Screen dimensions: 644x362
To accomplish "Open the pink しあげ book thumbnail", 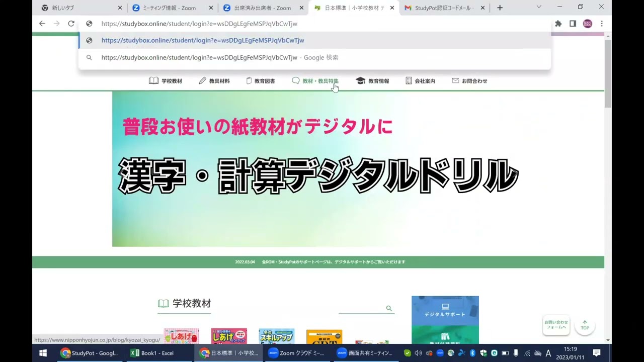I will point(181,336).
